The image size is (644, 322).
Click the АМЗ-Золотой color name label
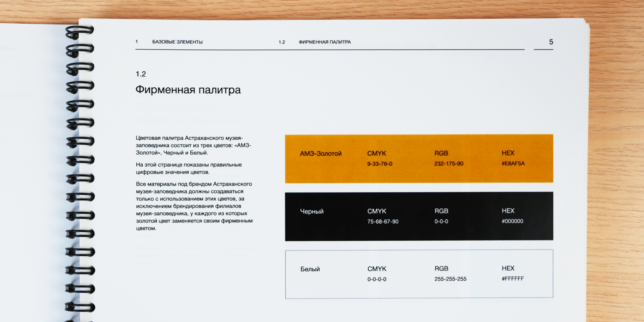point(320,153)
